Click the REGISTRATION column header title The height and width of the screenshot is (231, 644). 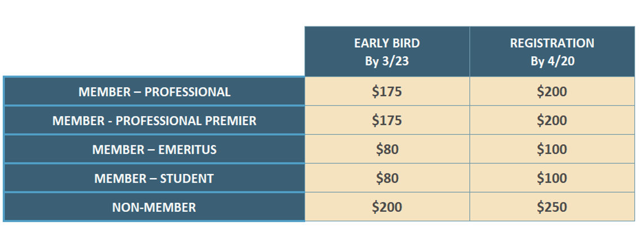(552, 43)
